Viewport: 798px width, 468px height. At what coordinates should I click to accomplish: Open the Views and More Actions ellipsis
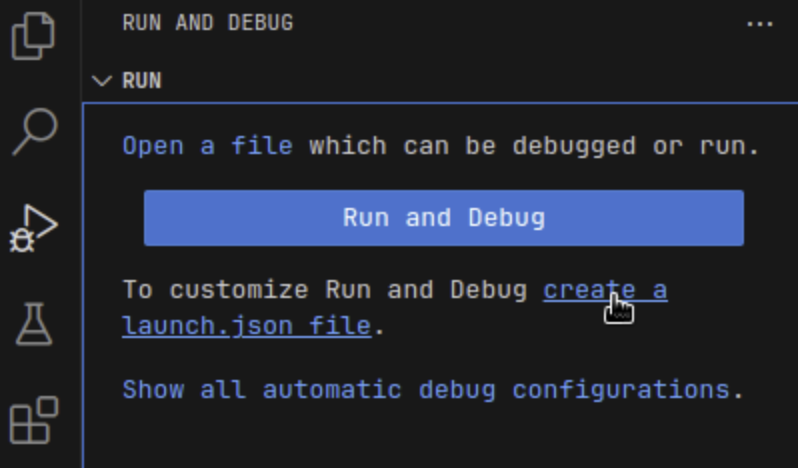760,23
